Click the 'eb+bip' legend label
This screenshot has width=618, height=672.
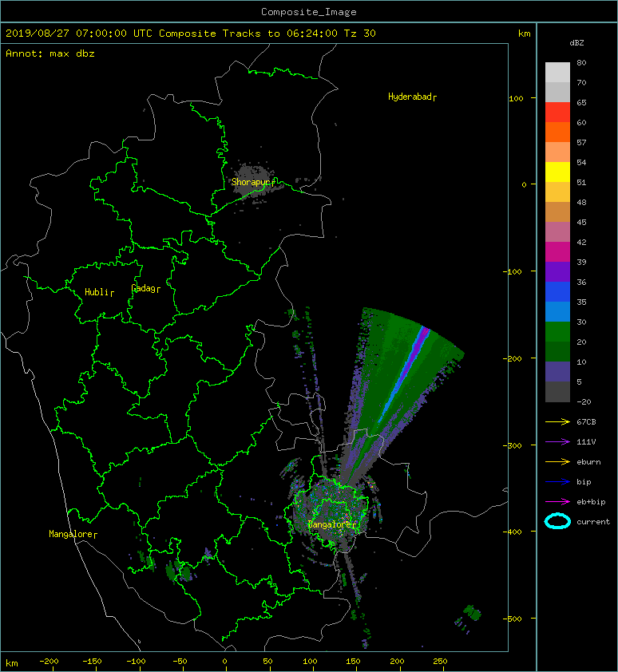[x=591, y=502]
